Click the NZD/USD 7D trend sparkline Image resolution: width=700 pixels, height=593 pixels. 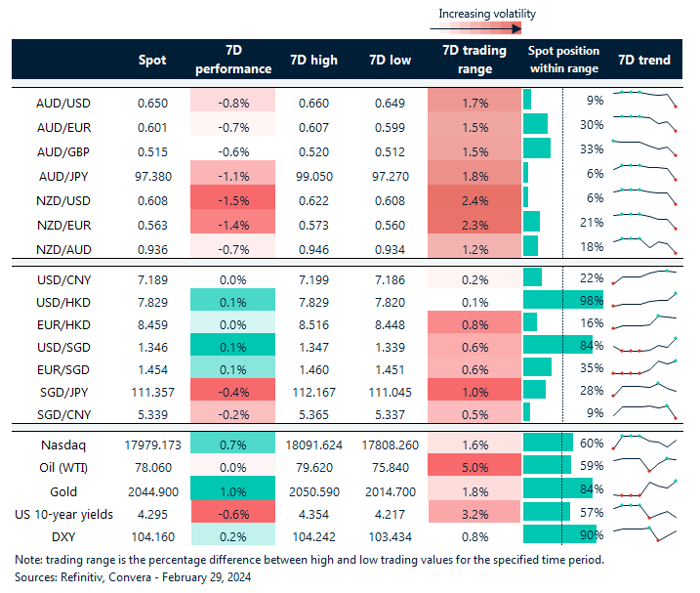pyautogui.click(x=644, y=197)
